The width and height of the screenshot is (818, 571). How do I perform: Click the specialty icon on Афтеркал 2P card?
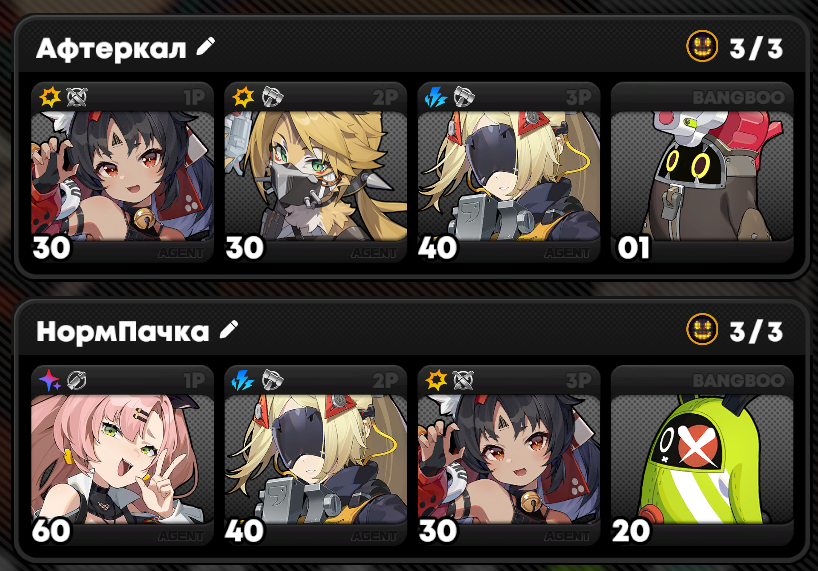(x=272, y=97)
